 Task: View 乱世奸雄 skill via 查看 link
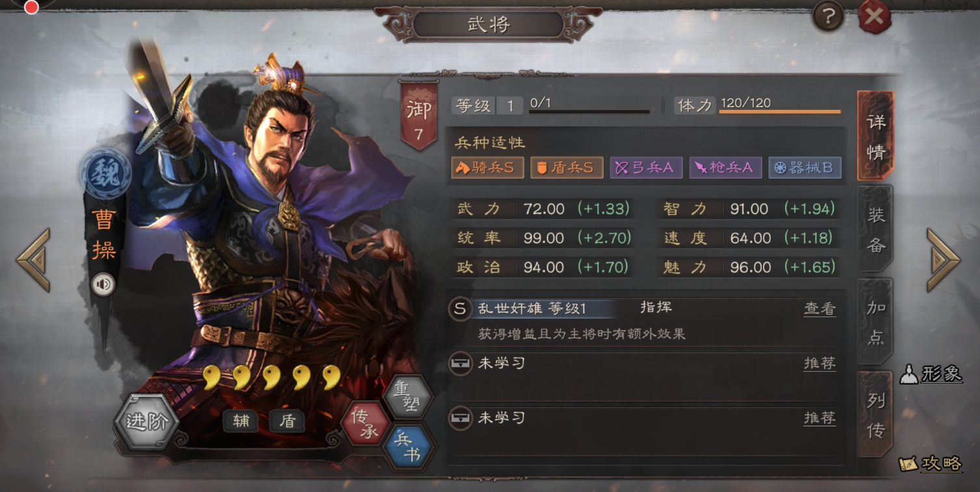tap(819, 309)
